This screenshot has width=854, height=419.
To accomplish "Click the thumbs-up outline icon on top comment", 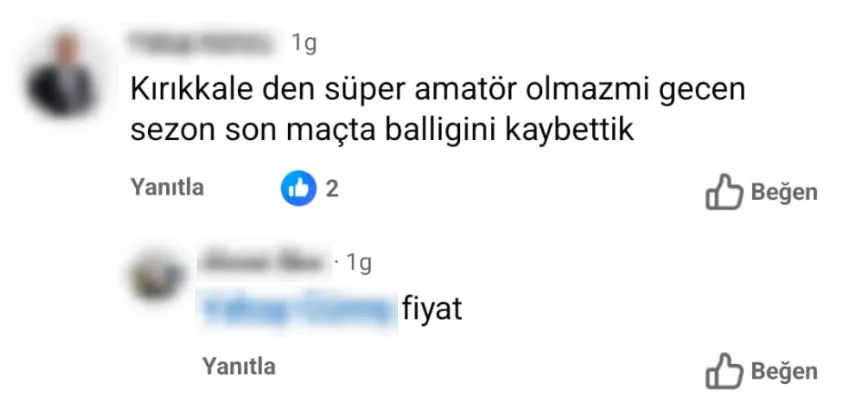I will click(x=724, y=192).
